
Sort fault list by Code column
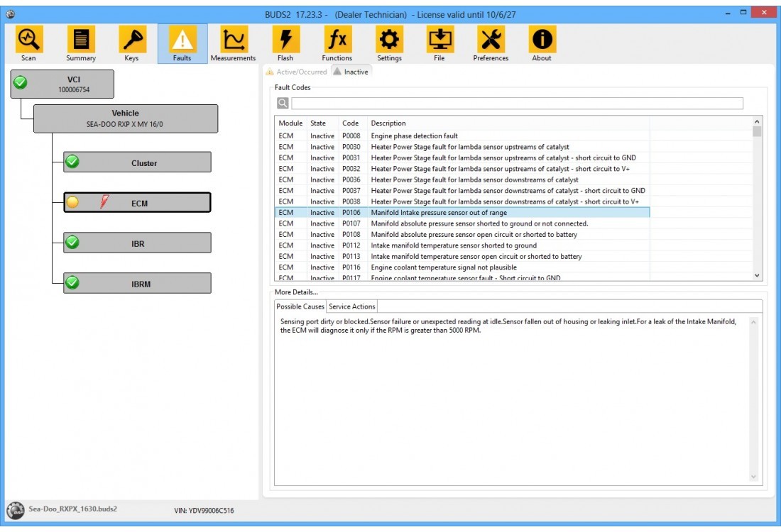(x=351, y=123)
